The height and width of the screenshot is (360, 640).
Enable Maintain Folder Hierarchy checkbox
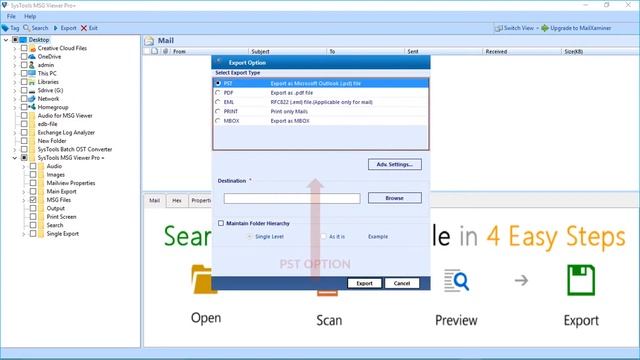(x=221, y=223)
